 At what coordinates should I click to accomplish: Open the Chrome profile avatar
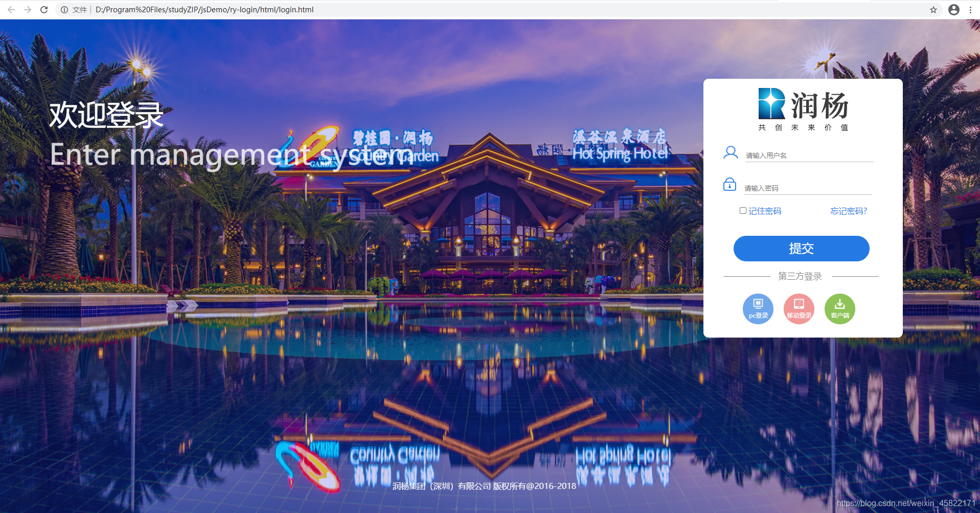(954, 10)
